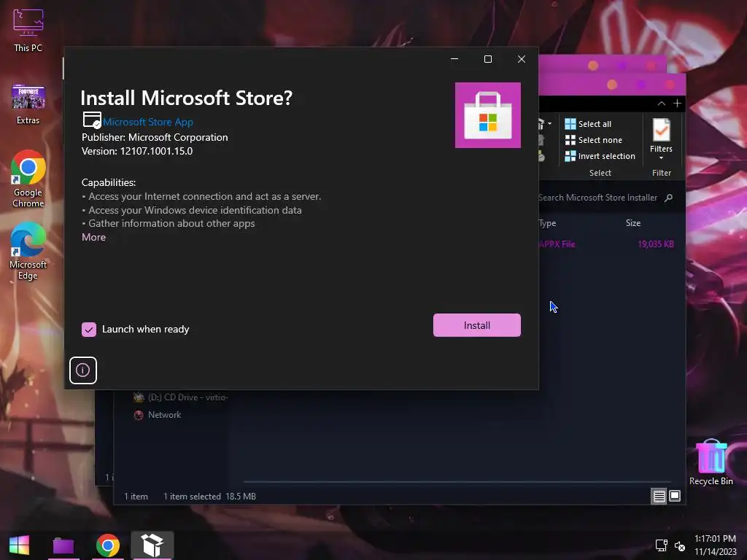Click the Microsoft Store bag logo
747x560 pixels.
coord(488,115)
